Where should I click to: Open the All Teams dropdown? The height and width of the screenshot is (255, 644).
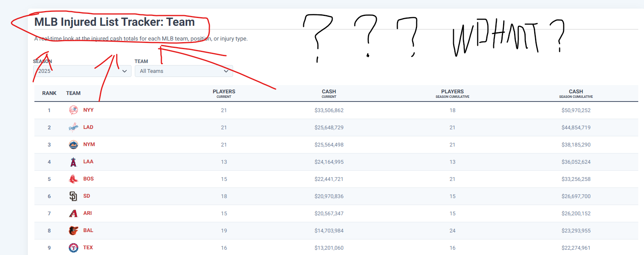pyautogui.click(x=184, y=71)
